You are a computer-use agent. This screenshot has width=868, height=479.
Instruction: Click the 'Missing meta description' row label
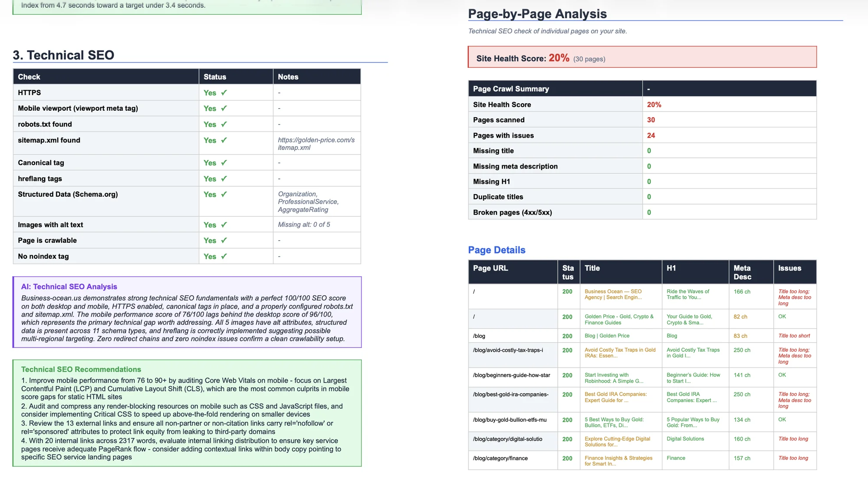515,166
